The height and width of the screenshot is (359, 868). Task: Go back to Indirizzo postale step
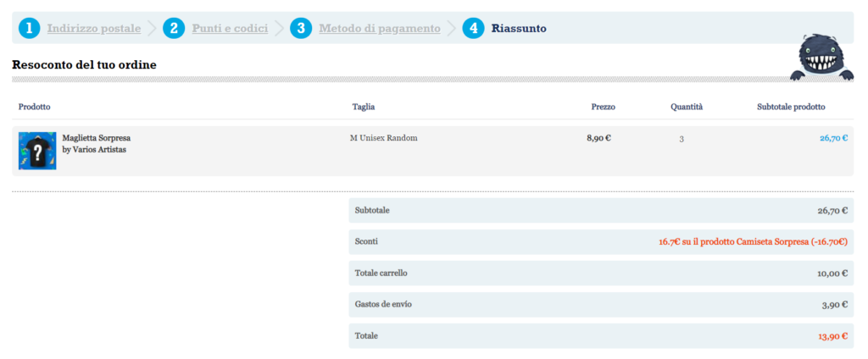94,29
